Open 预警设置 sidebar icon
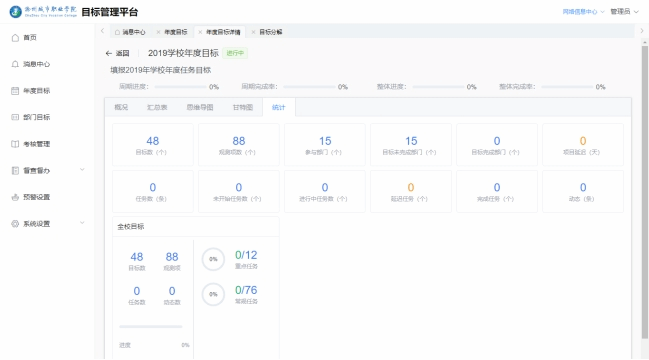Screen dimensions: 649x360 [x=15, y=197]
